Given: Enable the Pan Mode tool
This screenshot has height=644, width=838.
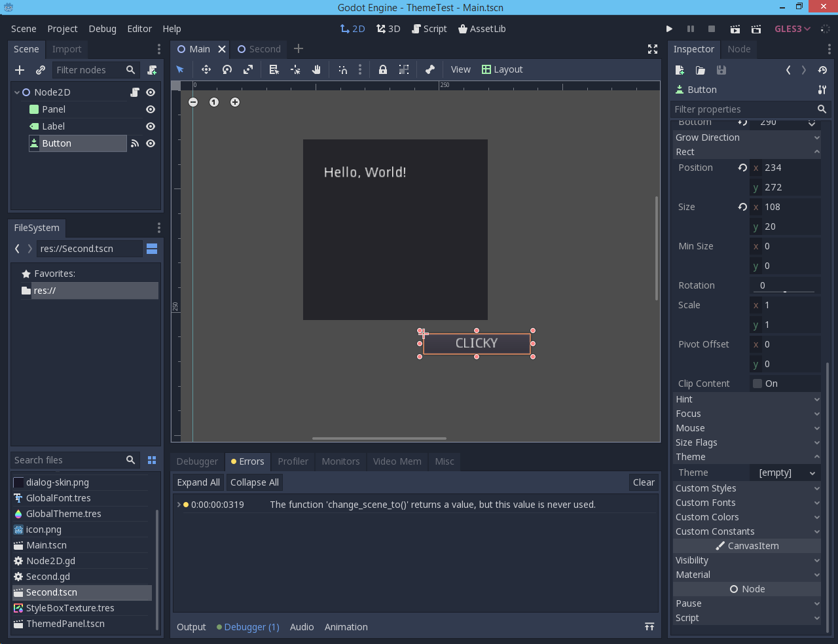Looking at the screenshot, I should (317, 69).
